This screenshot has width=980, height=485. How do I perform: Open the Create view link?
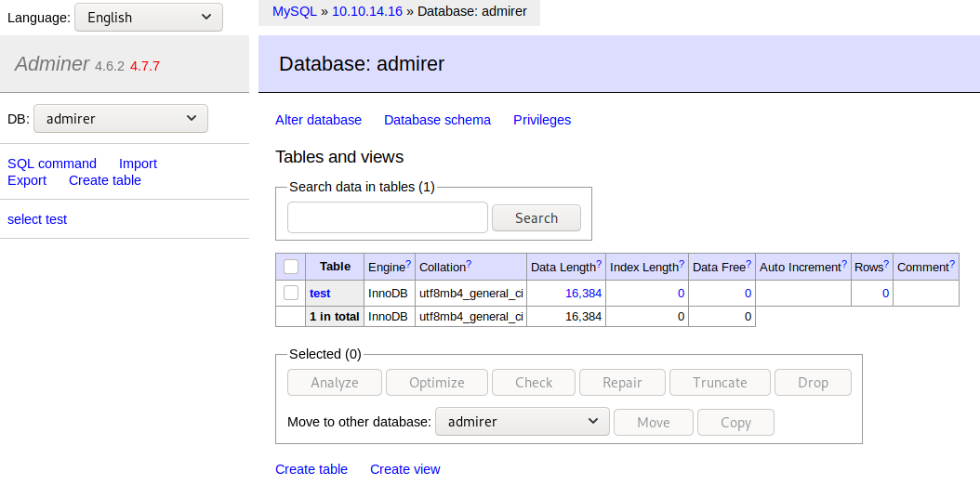click(405, 469)
